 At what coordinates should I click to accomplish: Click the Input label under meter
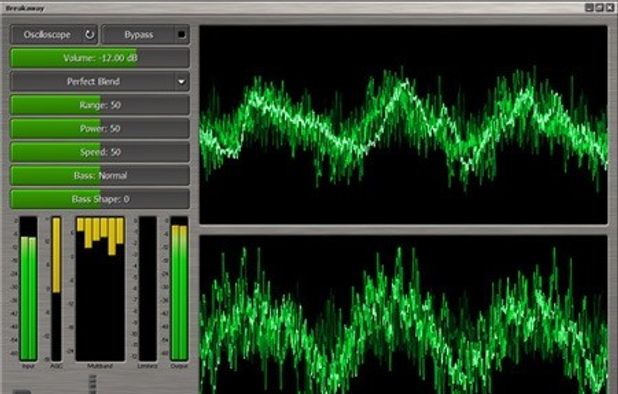pos(28,366)
